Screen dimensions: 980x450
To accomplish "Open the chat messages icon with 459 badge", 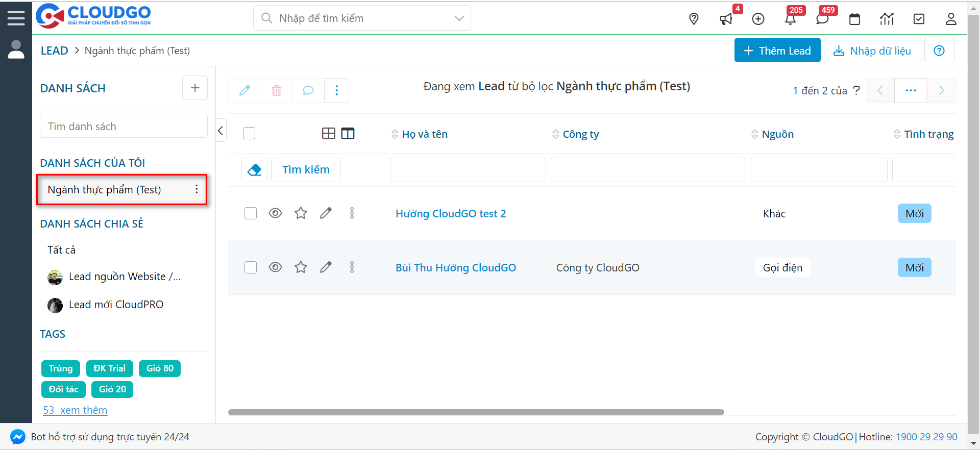I will pyautogui.click(x=822, y=19).
